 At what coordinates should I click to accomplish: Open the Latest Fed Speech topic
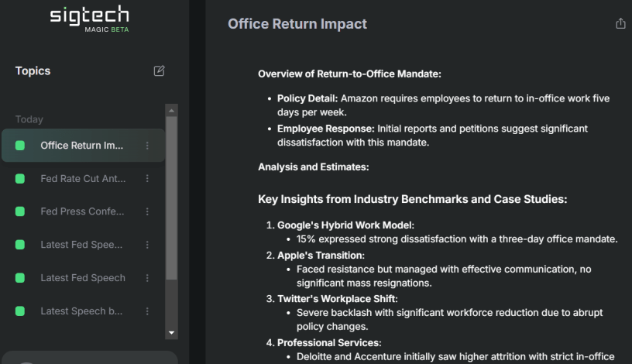click(82, 278)
